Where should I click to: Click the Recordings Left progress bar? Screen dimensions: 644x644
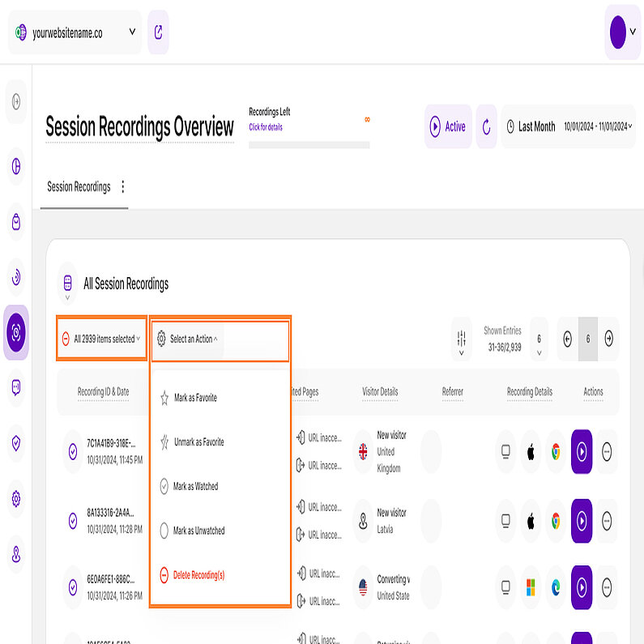point(309,145)
